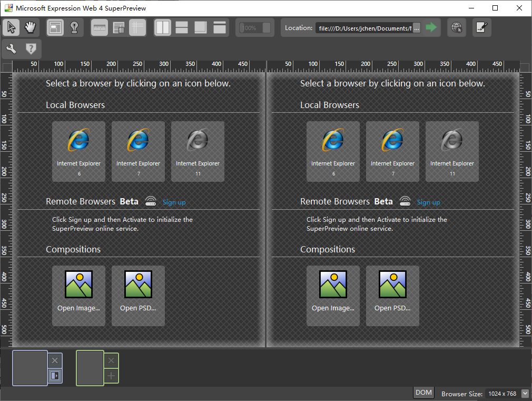
Task: Toggle the DOM box highlighting mode
Action: coord(55,27)
